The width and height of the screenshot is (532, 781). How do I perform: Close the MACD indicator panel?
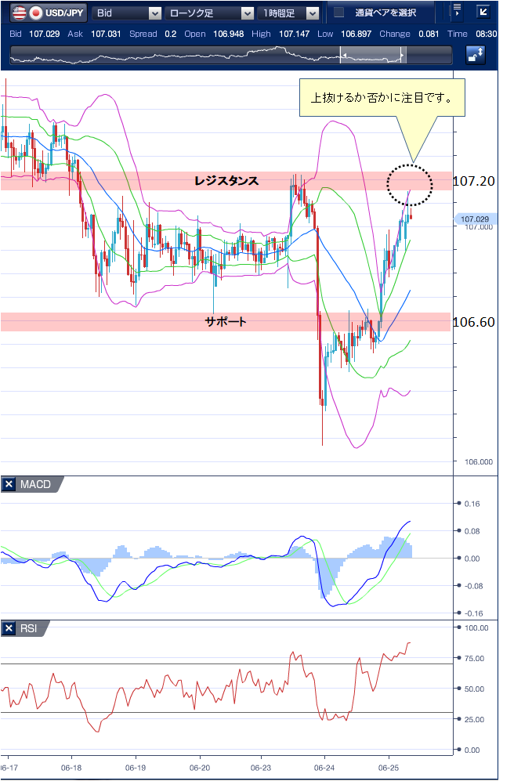(x=9, y=485)
